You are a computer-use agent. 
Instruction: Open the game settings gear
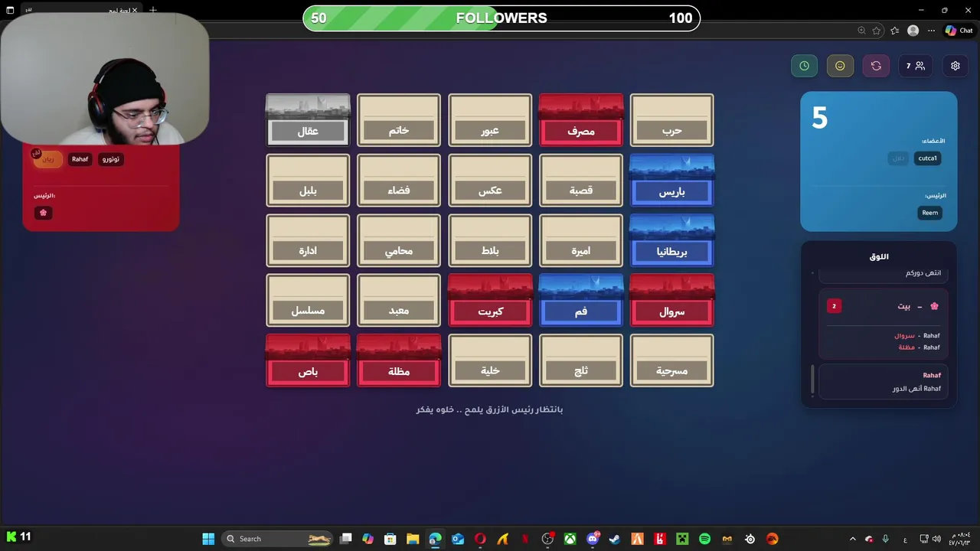click(x=955, y=66)
